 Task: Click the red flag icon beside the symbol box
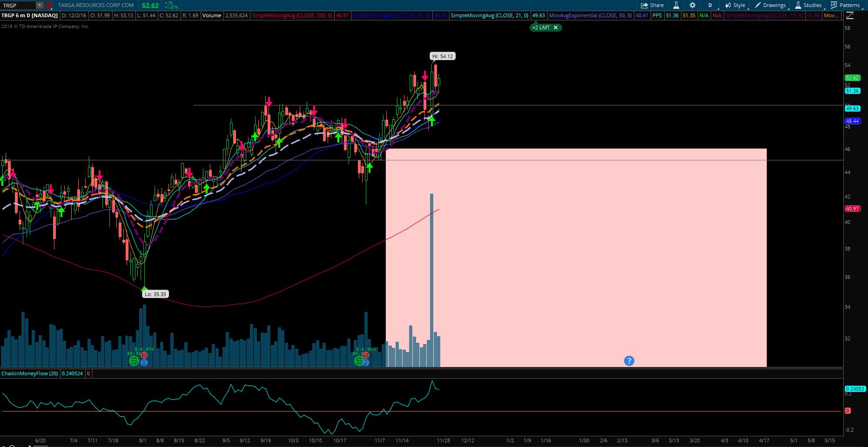(x=49, y=5)
